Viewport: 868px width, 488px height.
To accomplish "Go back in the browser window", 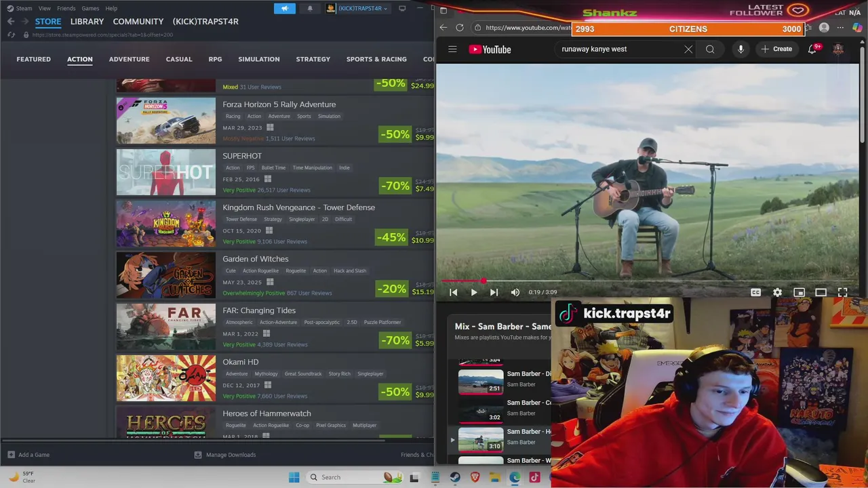I will click(x=443, y=28).
